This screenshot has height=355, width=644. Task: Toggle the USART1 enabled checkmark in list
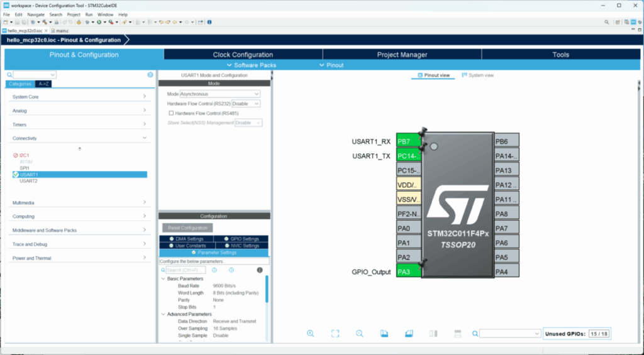click(16, 175)
